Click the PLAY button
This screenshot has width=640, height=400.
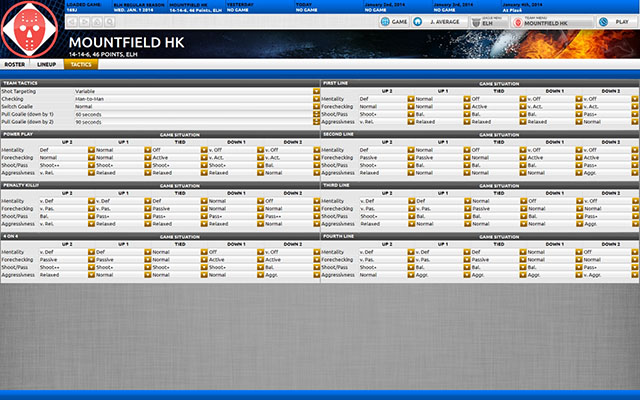[616, 22]
